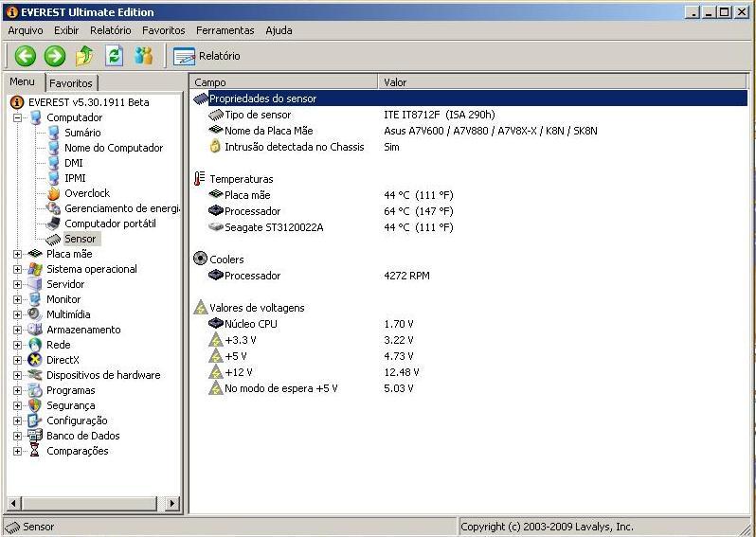Viewport: 756px width, 537px height.
Task: Click the Armazenamento storage icon
Action: click(35, 330)
